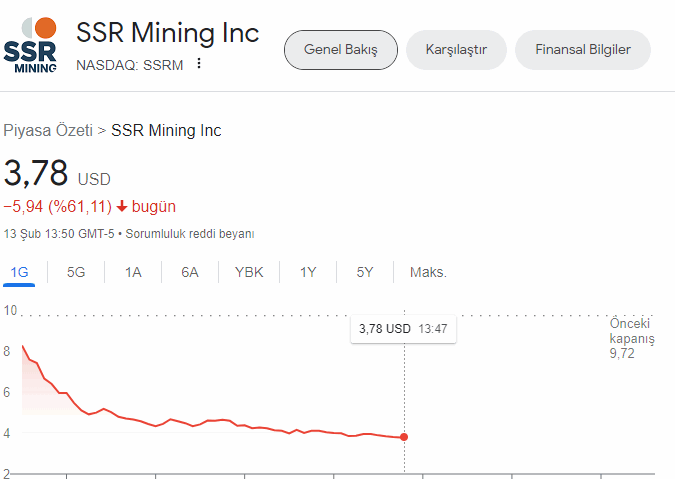Select the Genel Bakış tab
Image resolution: width=675 pixels, height=479 pixels.
click(341, 50)
